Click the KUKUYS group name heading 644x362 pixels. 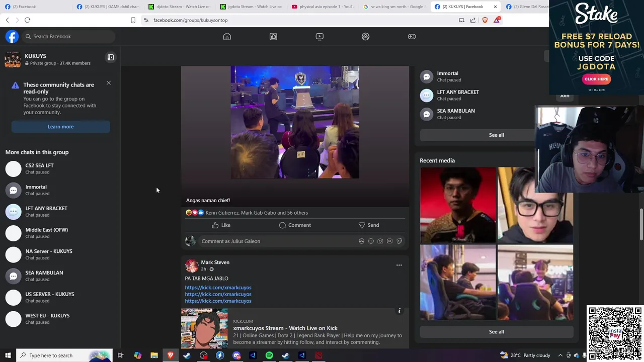[x=35, y=56]
